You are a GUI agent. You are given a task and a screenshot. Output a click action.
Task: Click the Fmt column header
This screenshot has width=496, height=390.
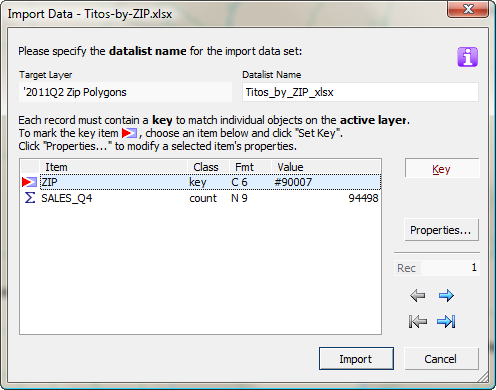pos(250,167)
